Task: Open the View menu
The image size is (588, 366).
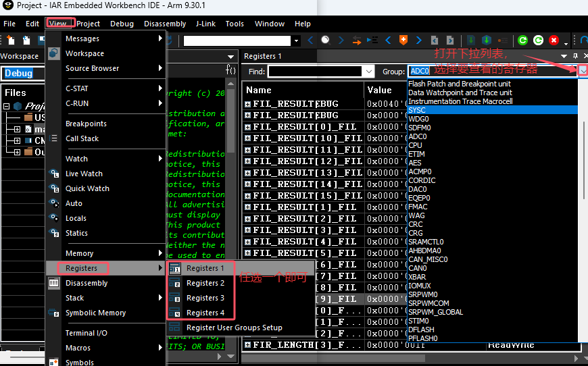Action: point(57,24)
